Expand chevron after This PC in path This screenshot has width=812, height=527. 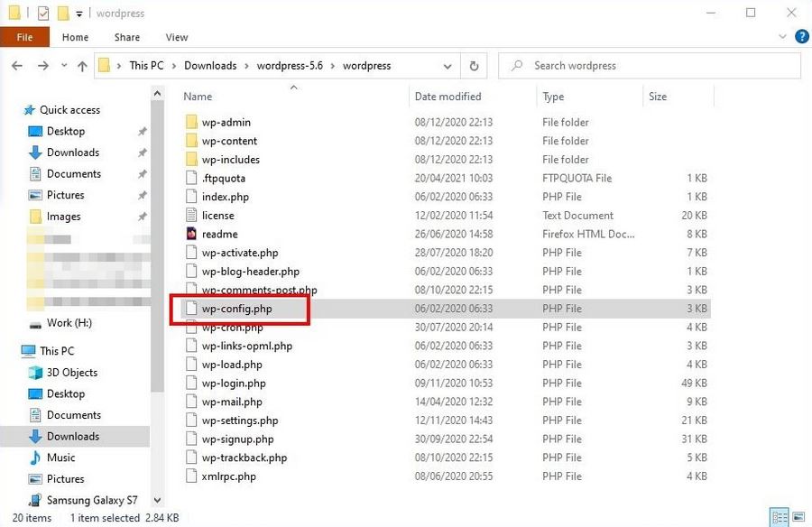tap(174, 66)
